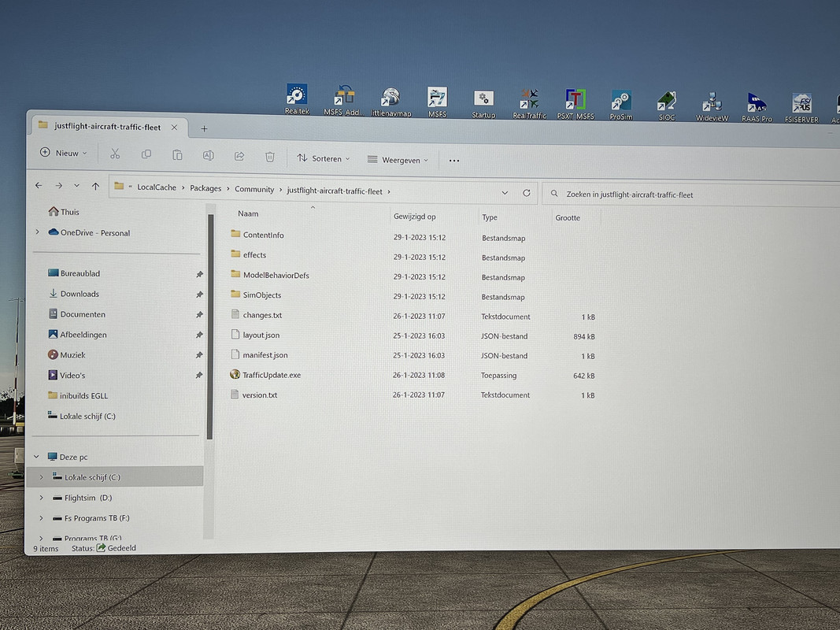Launch RealTraffic desktop shortcut
The height and width of the screenshot is (630, 840).
point(529,104)
